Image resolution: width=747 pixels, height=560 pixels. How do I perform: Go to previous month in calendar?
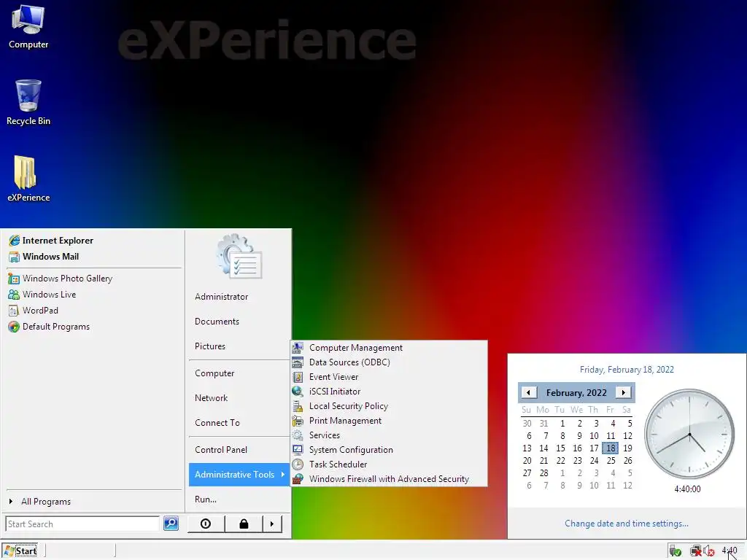[x=528, y=392]
